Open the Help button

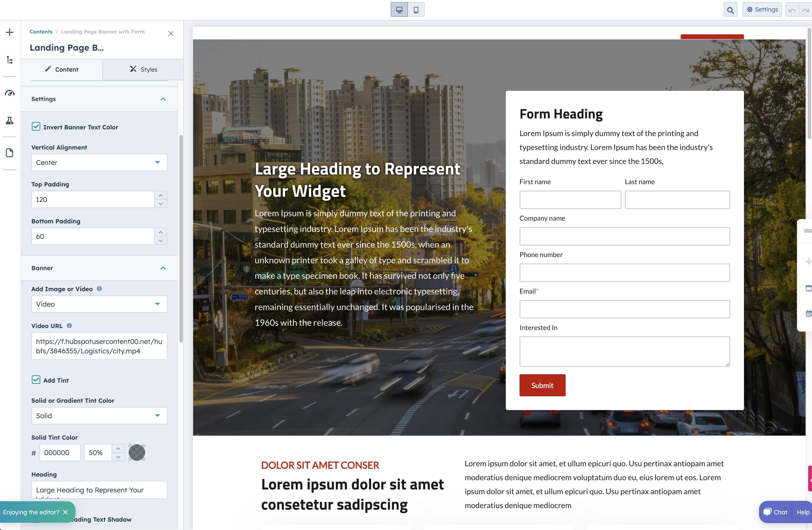click(803, 512)
